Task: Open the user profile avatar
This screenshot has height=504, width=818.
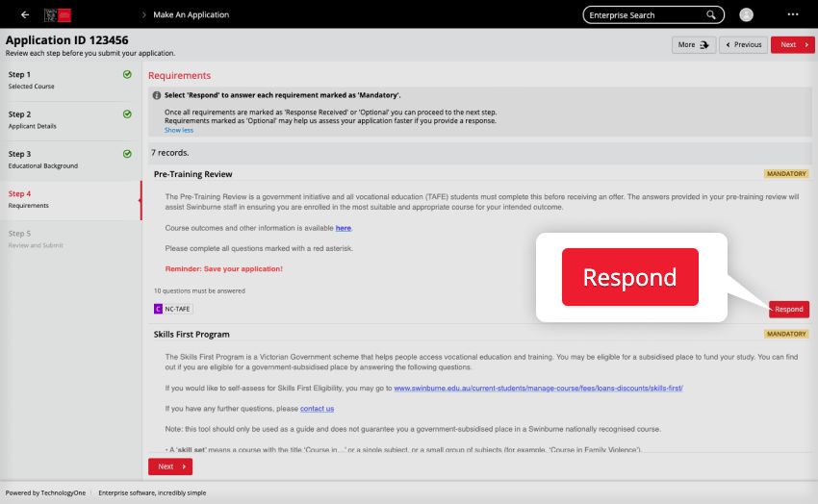Action: (747, 14)
